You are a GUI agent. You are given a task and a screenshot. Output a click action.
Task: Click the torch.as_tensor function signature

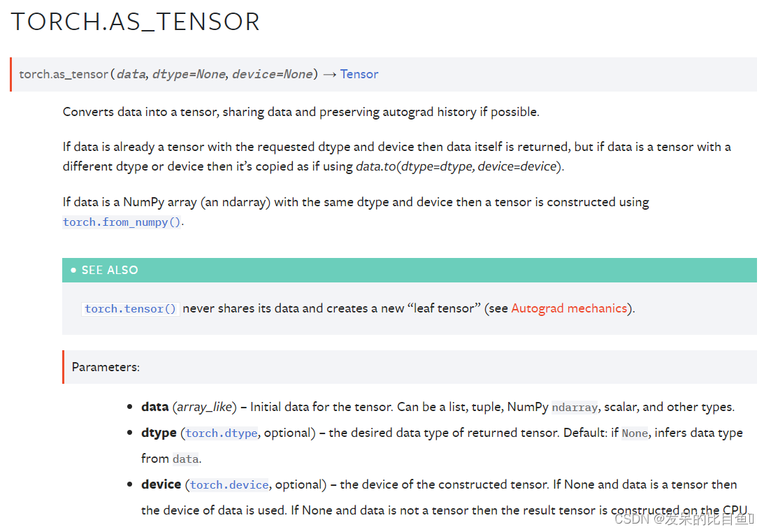click(199, 74)
